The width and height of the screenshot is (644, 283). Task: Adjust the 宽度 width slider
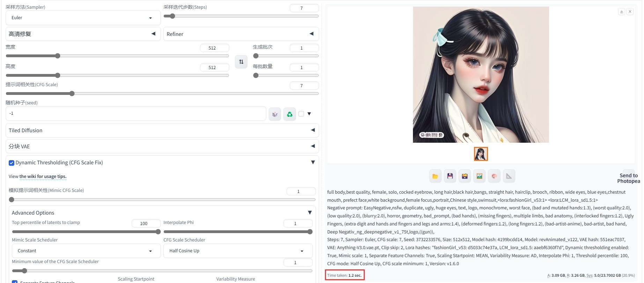click(x=117, y=56)
